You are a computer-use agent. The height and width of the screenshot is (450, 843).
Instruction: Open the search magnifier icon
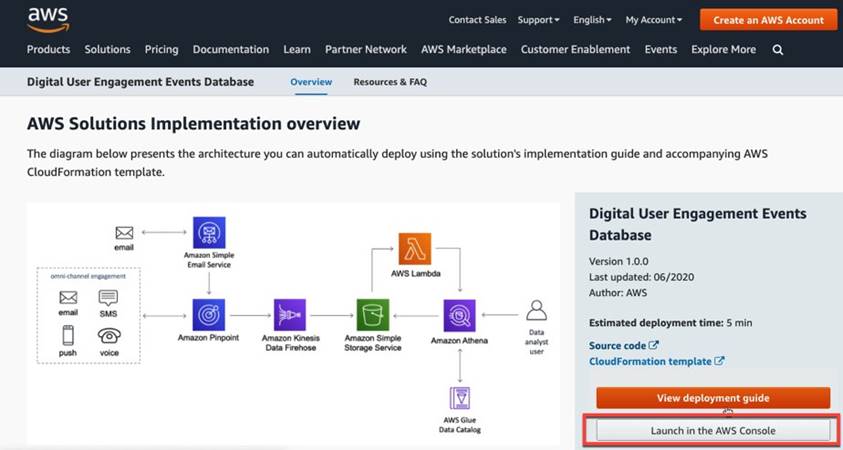click(777, 50)
